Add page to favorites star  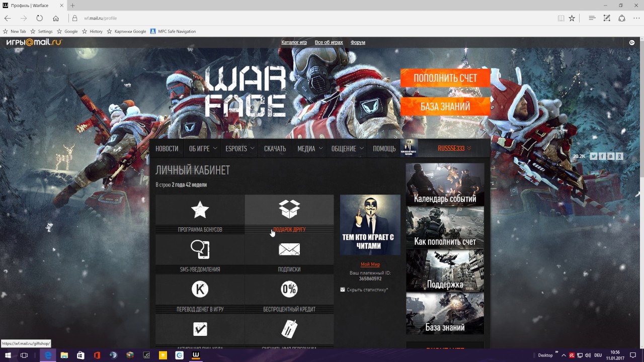(x=572, y=18)
